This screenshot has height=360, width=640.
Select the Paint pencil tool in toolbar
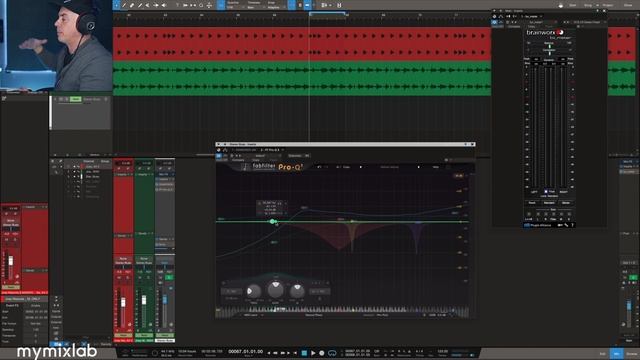(140, 5)
